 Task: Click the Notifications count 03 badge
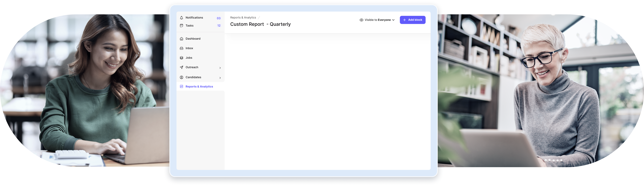218,18
